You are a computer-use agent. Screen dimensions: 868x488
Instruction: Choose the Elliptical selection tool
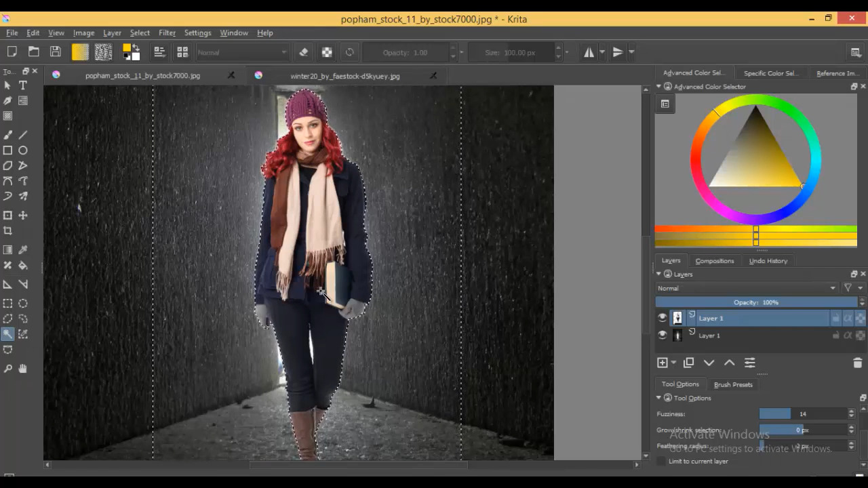click(23, 304)
